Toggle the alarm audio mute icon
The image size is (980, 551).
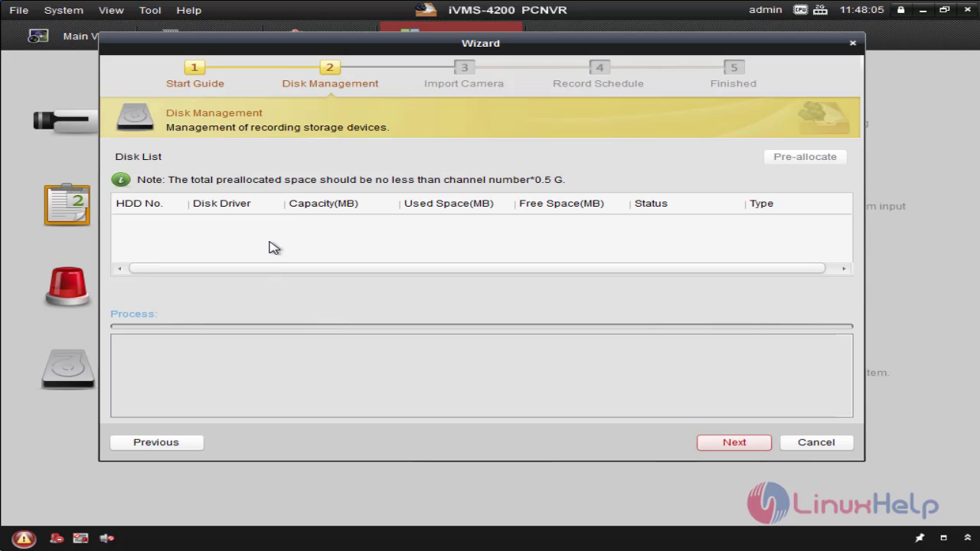click(x=106, y=538)
